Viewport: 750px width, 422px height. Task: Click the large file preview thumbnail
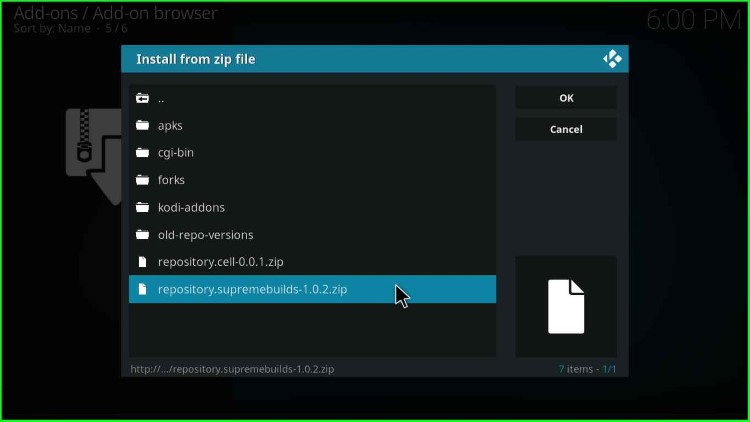coord(566,307)
